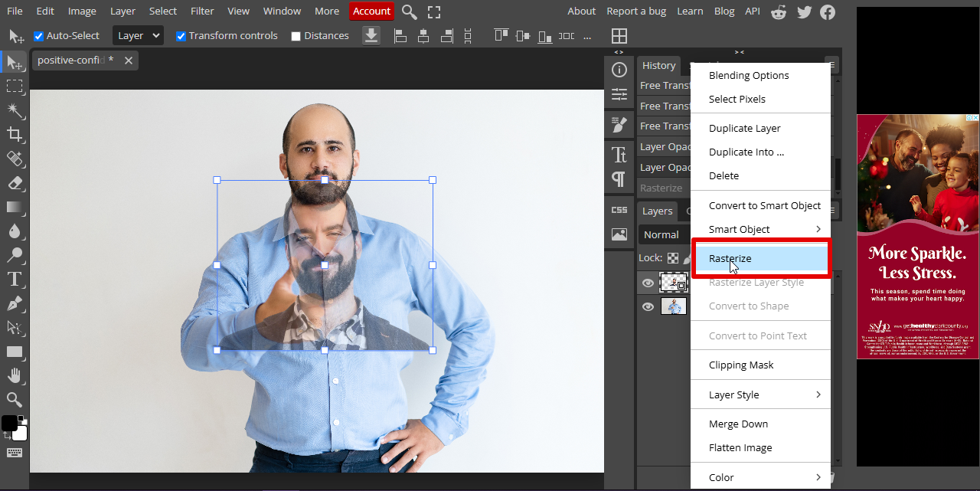Select the Type tool
980x491 pixels.
click(x=15, y=280)
